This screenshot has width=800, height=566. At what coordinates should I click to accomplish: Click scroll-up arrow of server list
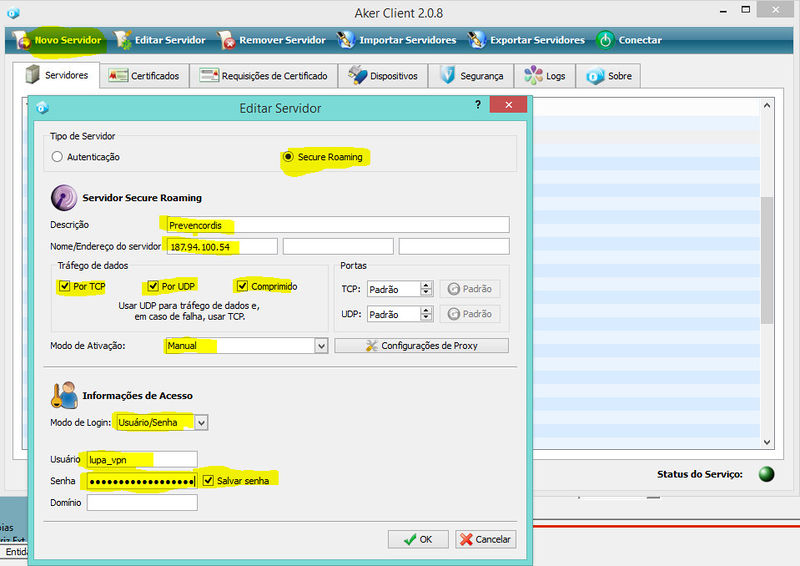pos(767,105)
